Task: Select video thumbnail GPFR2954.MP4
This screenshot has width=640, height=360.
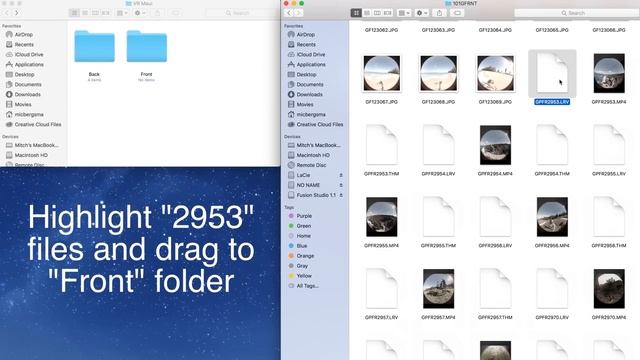Action: (495, 145)
